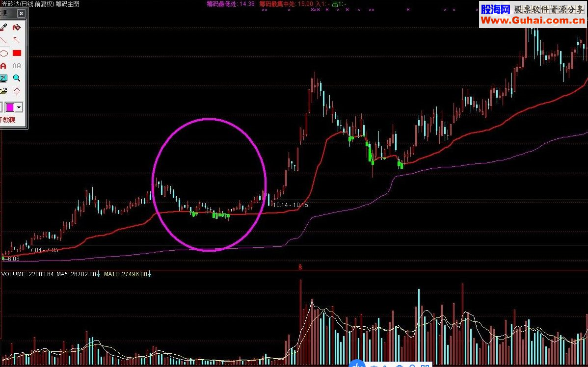Select the ellipse drawing tool
This screenshot has height=367, width=588.
pos(4,53)
